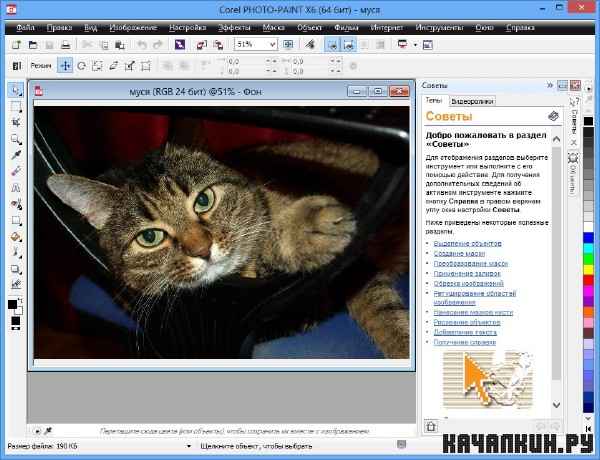
Task: Select the Eraser tool in toolbox
Action: pyautogui.click(x=16, y=171)
